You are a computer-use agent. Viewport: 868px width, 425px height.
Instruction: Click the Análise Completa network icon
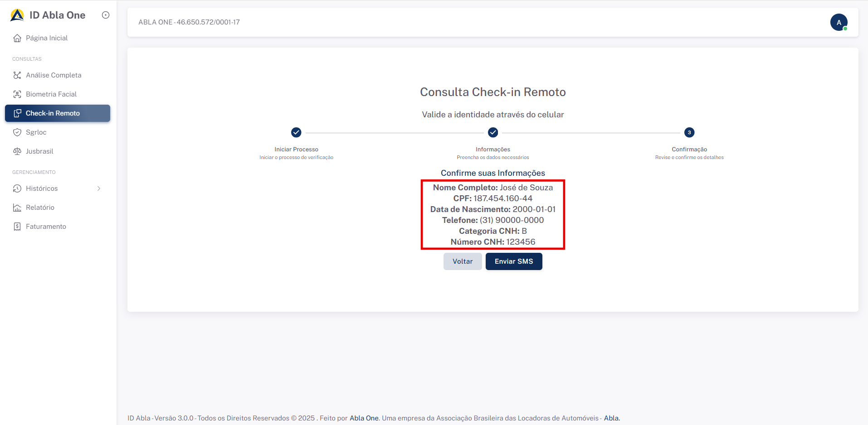tap(17, 75)
